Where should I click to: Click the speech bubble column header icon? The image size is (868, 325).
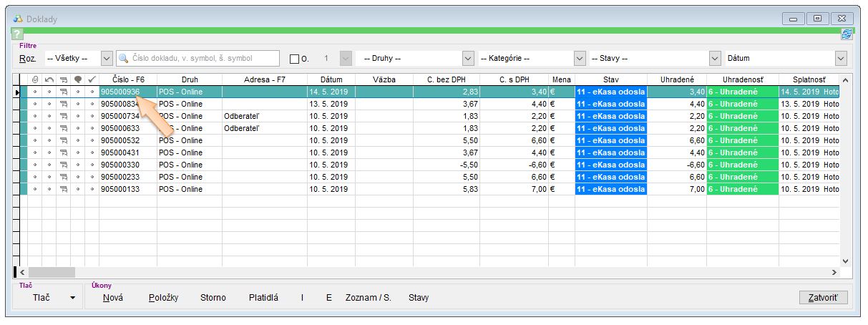[78, 79]
